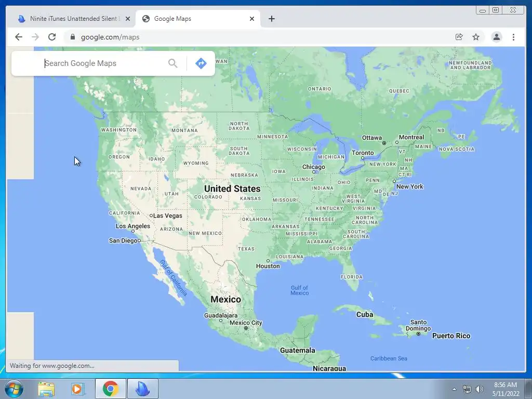532x399 pixels.
Task: Click the browser forward arrow
Action: pos(35,37)
